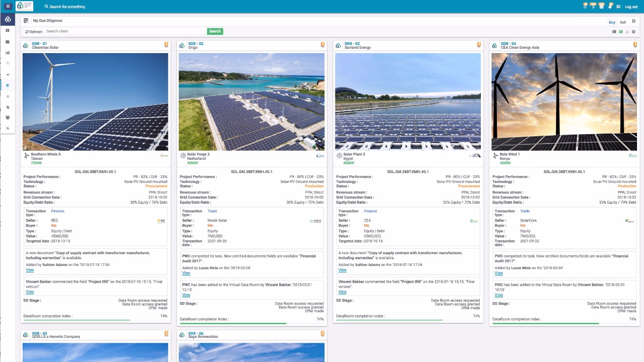The height and width of the screenshot is (362, 644).
Task: Click the round plus icon in panel toolbar
Action: [x=634, y=32]
